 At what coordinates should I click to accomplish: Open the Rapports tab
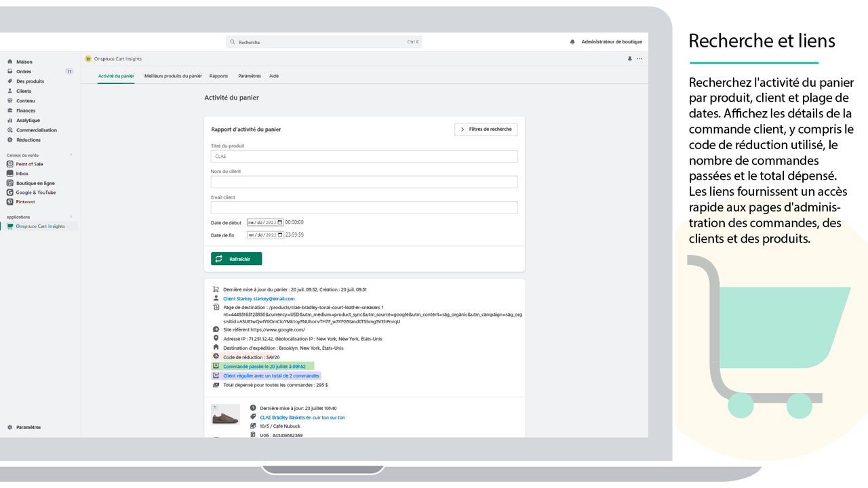219,76
